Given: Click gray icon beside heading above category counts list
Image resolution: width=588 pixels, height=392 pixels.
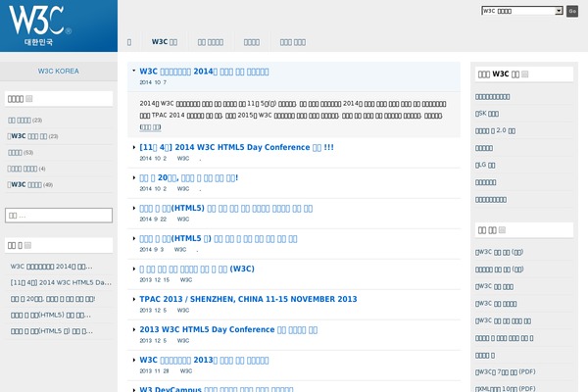Looking at the screenshot, I should [x=28, y=99].
